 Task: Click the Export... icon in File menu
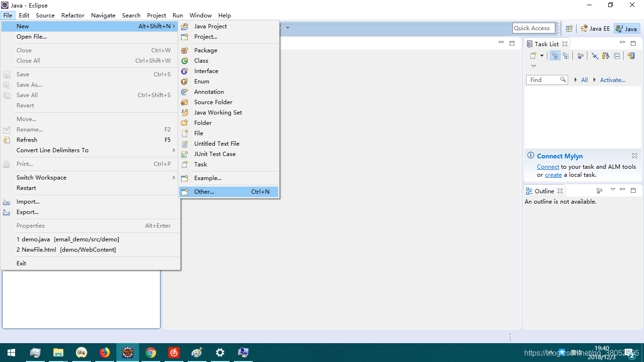coord(7,212)
